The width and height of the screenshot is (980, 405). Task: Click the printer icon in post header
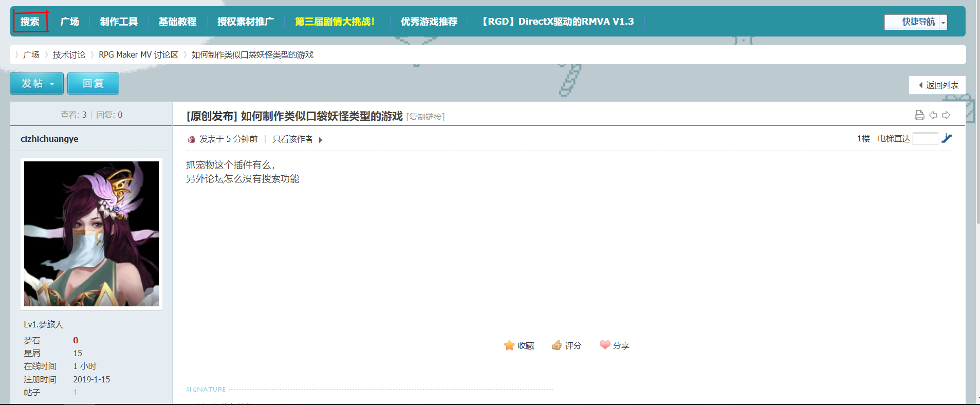(x=919, y=115)
